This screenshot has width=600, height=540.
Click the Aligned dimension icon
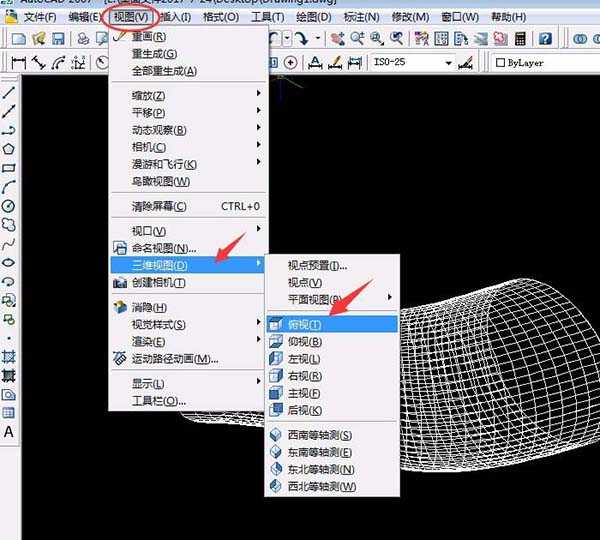[38, 62]
